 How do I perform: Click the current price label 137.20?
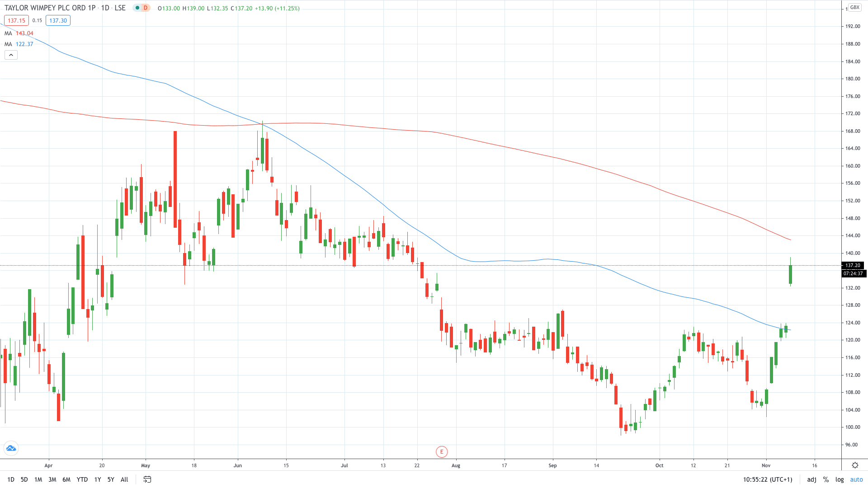tap(853, 265)
